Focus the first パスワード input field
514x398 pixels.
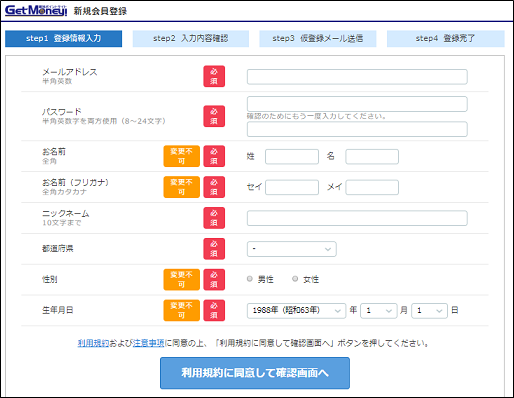tap(357, 104)
